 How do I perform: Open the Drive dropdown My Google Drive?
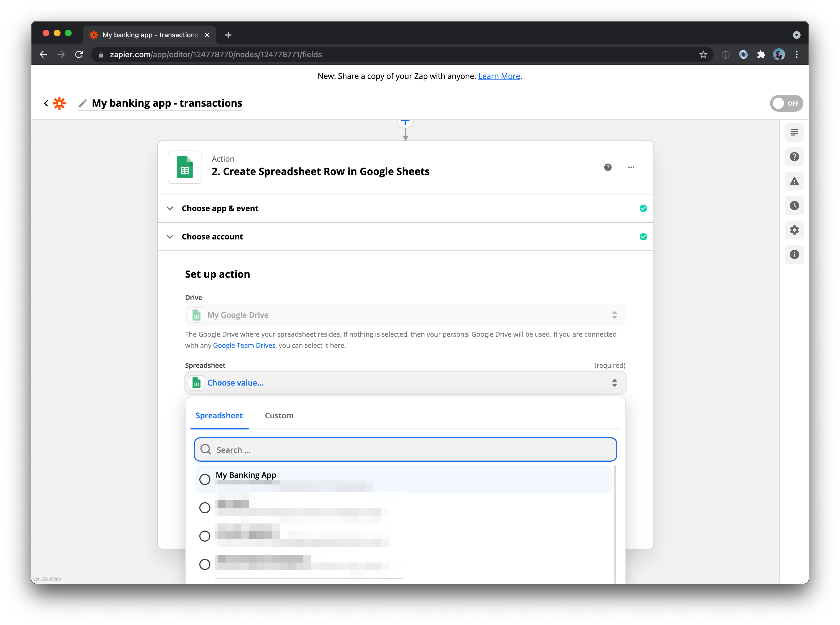pyautogui.click(x=405, y=315)
